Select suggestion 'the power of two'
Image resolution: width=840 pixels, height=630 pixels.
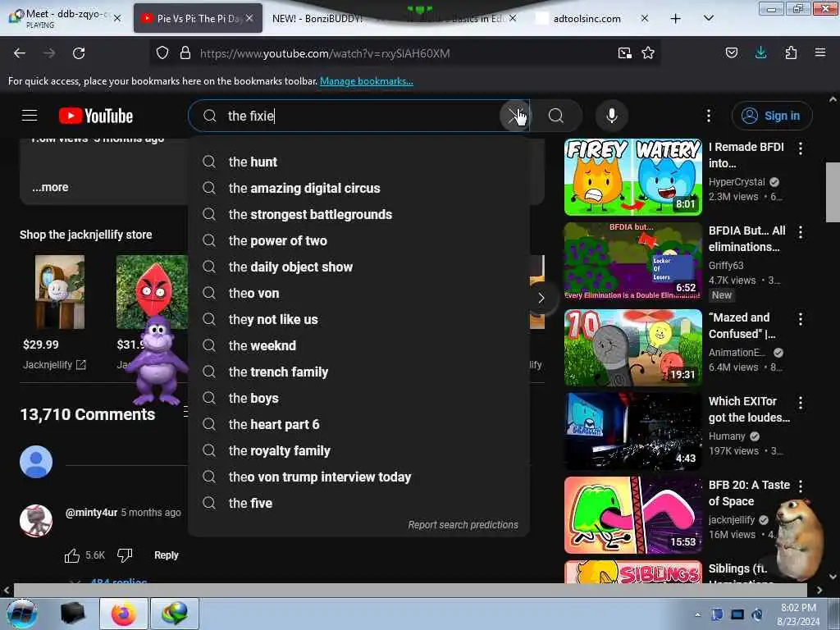coord(358,240)
